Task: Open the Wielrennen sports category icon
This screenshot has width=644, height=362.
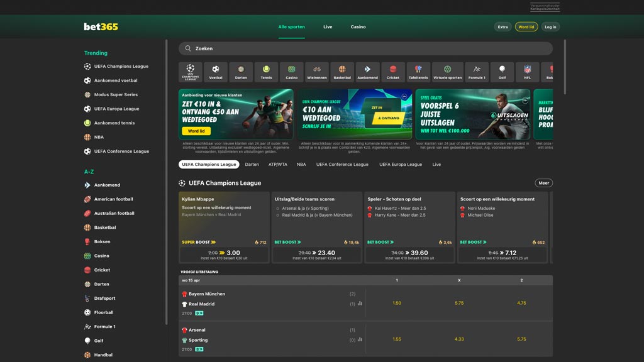Action: [317, 71]
